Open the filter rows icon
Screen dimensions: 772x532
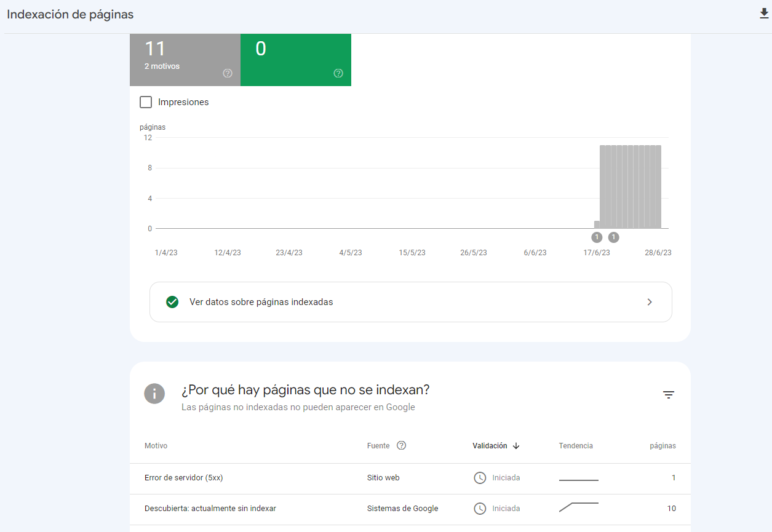[669, 395]
